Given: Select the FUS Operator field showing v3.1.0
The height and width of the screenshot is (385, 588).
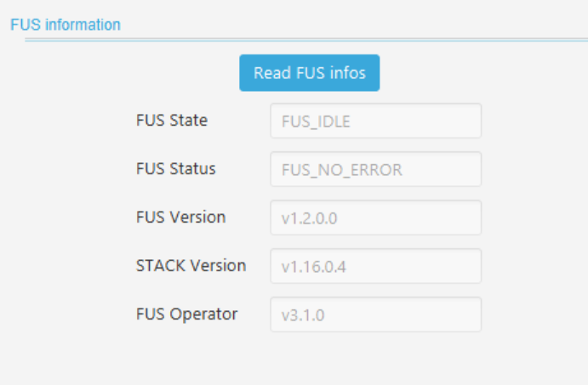Looking at the screenshot, I should (375, 314).
